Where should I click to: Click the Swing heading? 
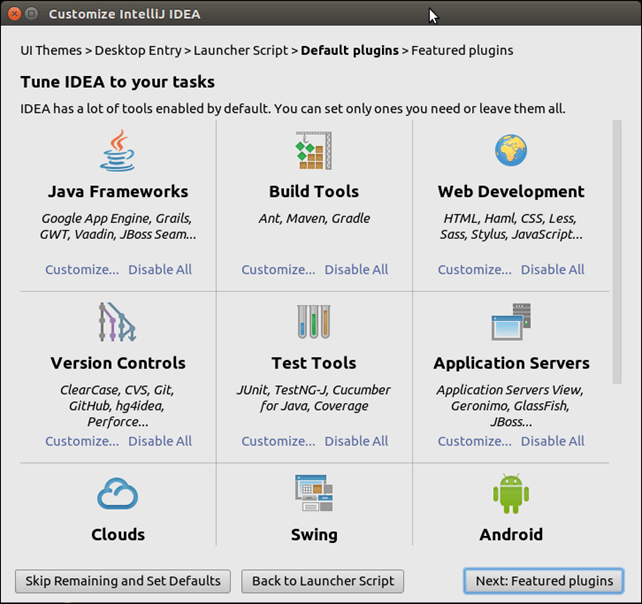pyautogui.click(x=314, y=535)
